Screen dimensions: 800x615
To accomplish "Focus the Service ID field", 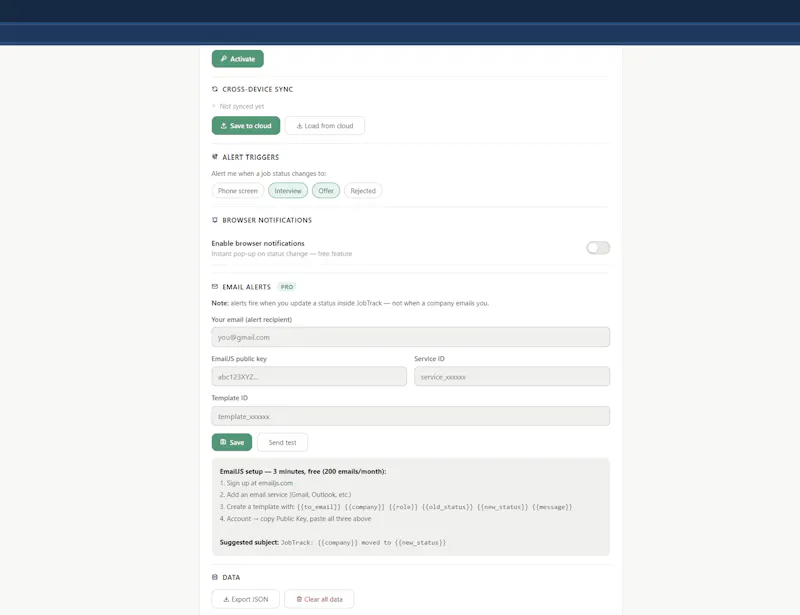I will [512, 377].
